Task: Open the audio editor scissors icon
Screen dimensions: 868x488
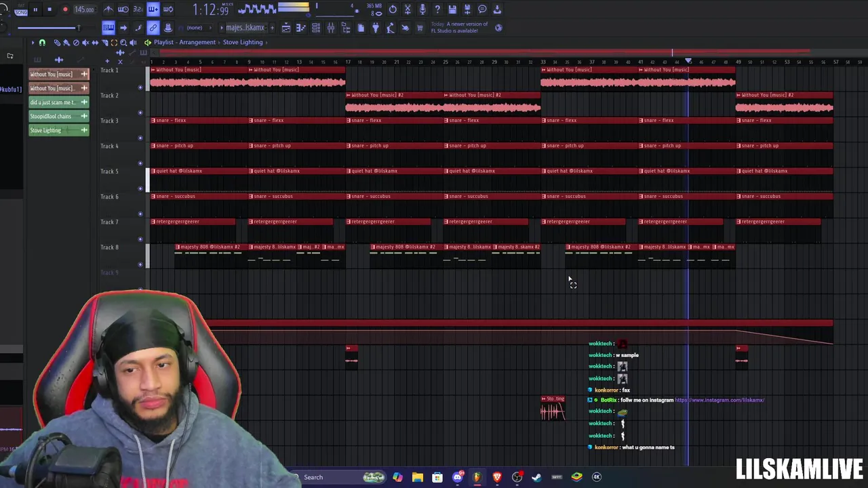Action: (408, 9)
